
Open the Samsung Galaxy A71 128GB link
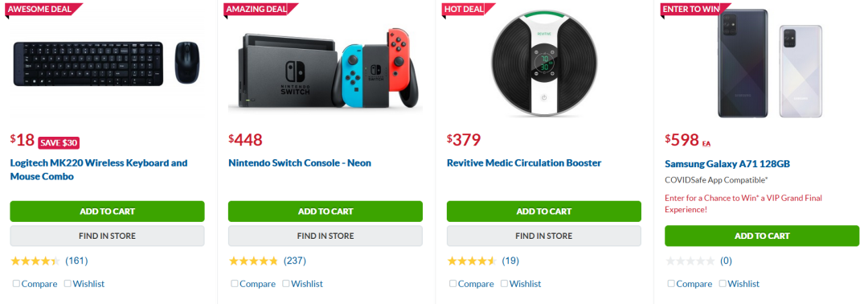727,164
